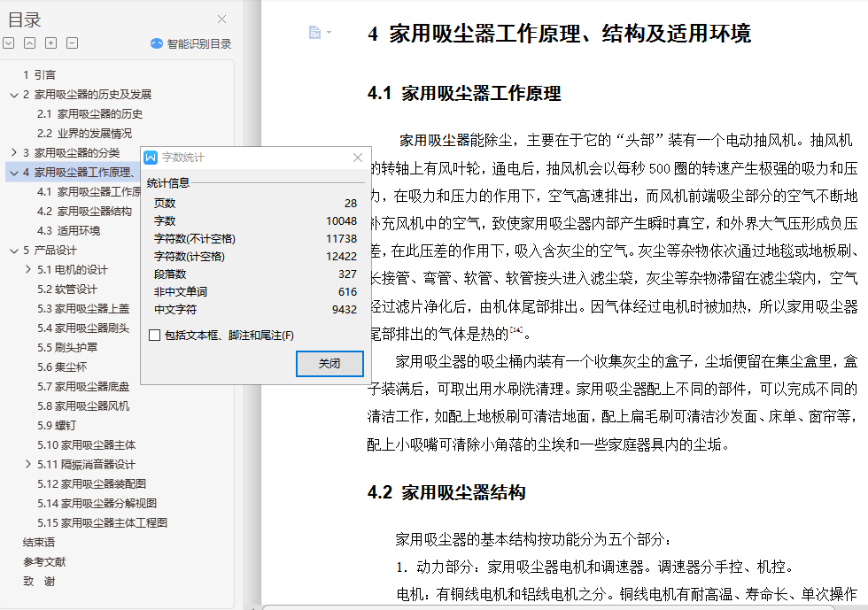Go to 5.10 家用吸尘器主体
Viewport: 868px width, 610px height.
click(87, 445)
